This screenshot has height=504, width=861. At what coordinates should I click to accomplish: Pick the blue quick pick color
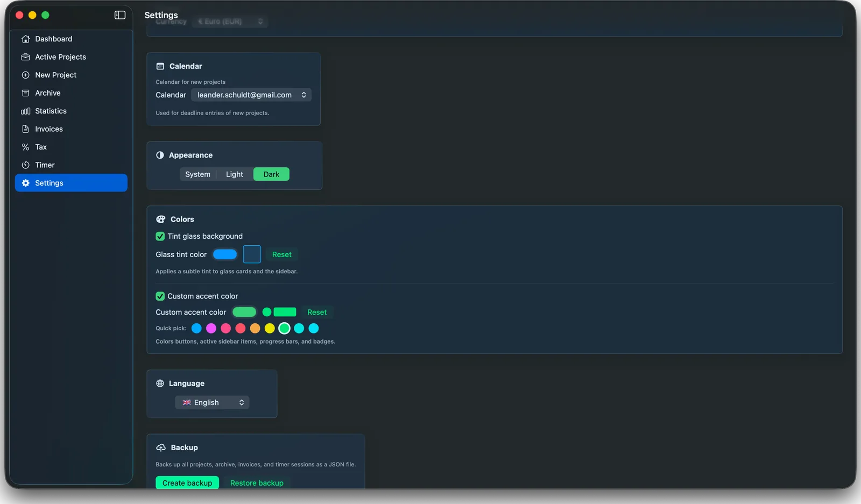[x=196, y=328]
